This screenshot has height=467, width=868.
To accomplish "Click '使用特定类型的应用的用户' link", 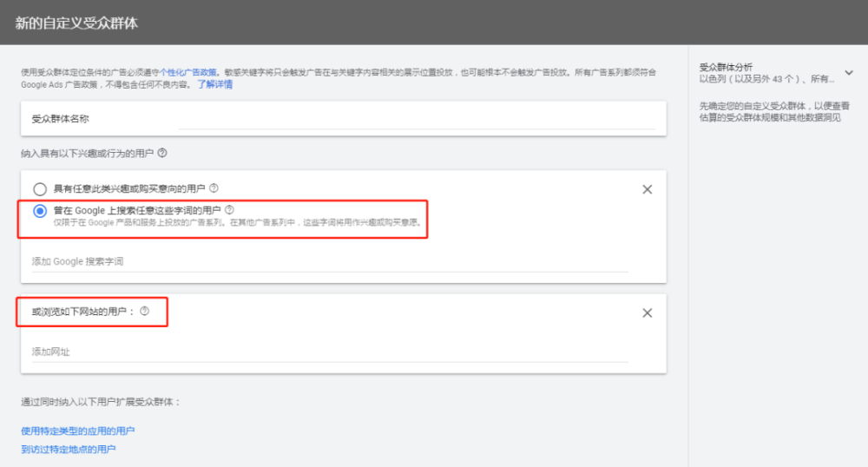I will (77, 431).
